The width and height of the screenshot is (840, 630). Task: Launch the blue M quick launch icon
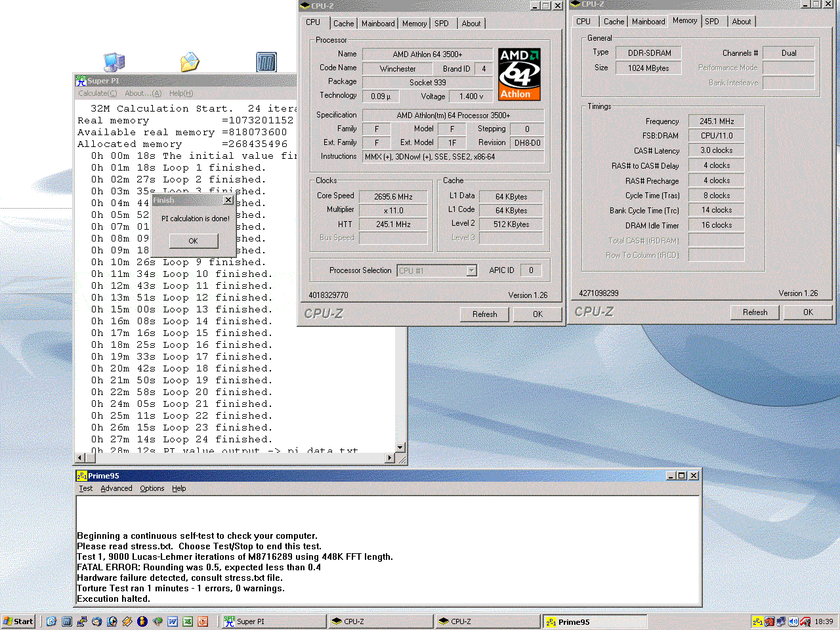[66, 621]
